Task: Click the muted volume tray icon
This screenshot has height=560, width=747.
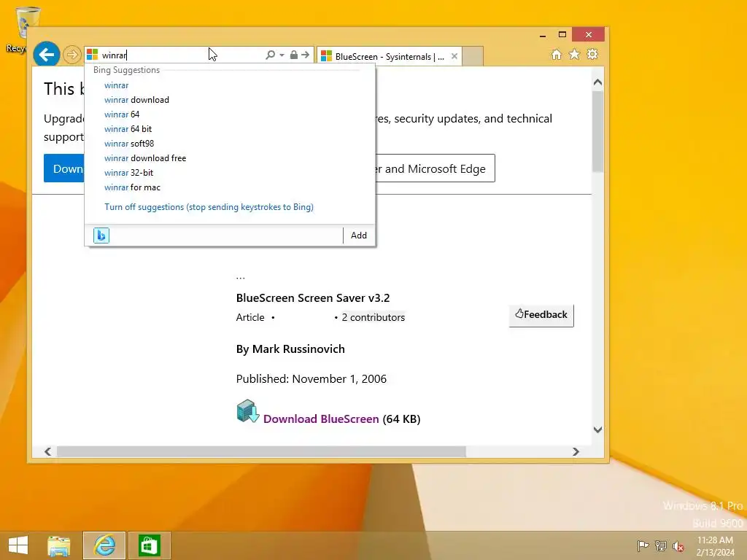Action: click(x=678, y=546)
